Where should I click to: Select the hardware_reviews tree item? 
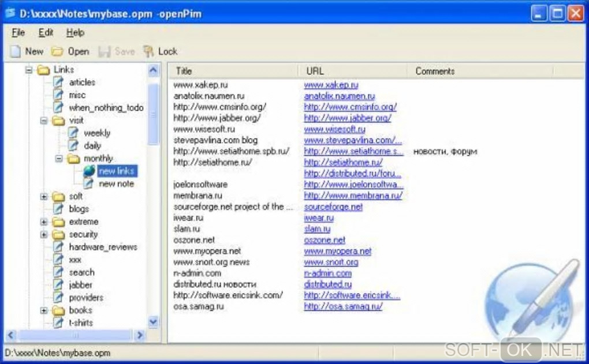pyautogui.click(x=103, y=247)
